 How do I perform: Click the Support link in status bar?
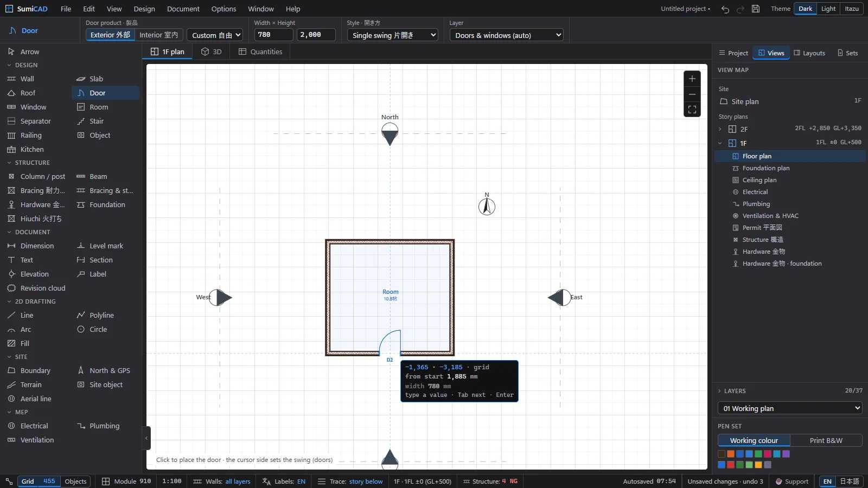tap(792, 481)
